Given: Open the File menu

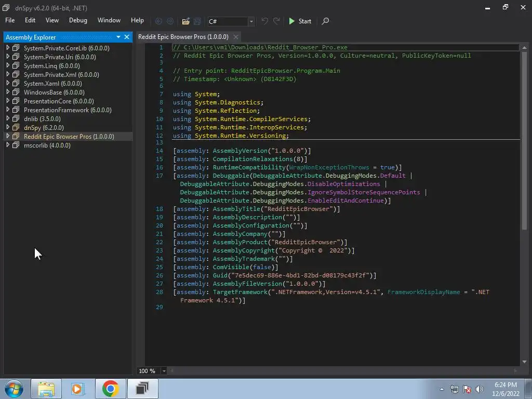Looking at the screenshot, I should pos(10,20).
